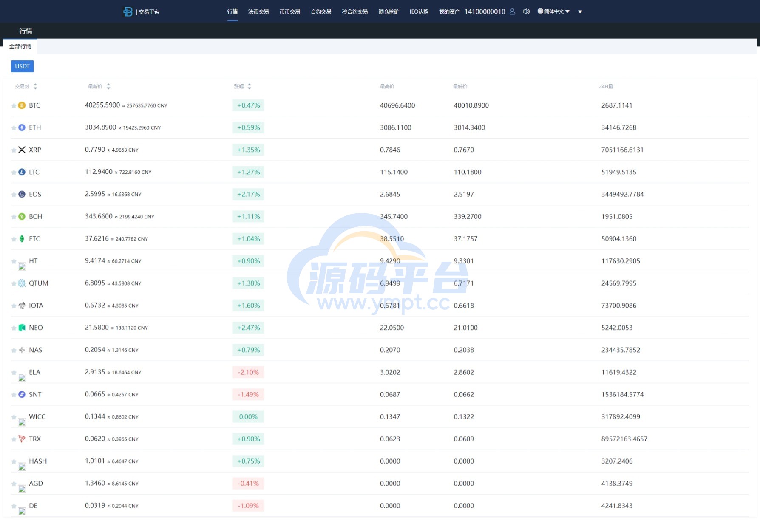
Task: Open the 合约交易 nav menu
Action: tap(321, 11)
